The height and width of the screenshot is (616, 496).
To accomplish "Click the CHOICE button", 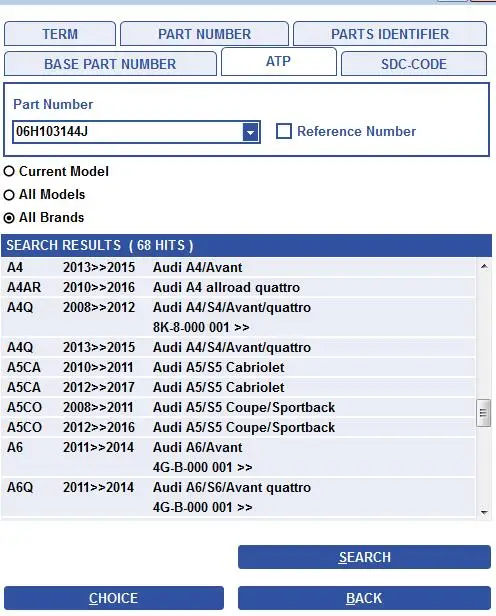I will [114, 598].
